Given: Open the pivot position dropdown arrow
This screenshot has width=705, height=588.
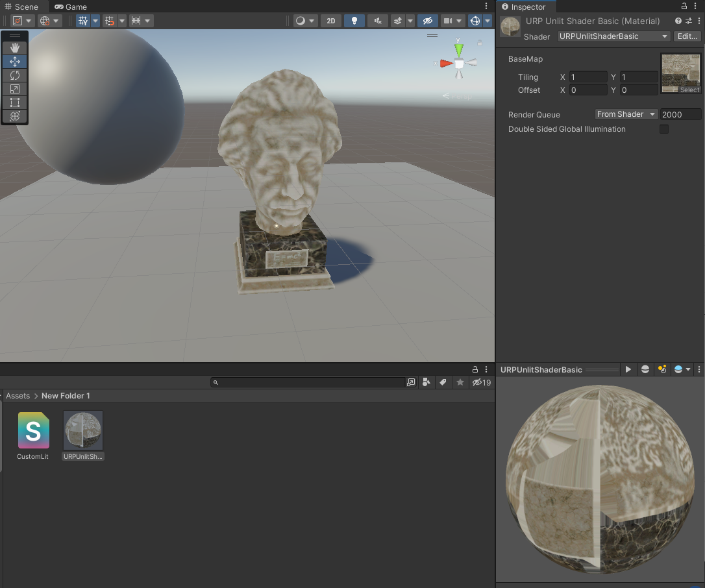Looking at the screenshot, I should click(x=29, y=21).
